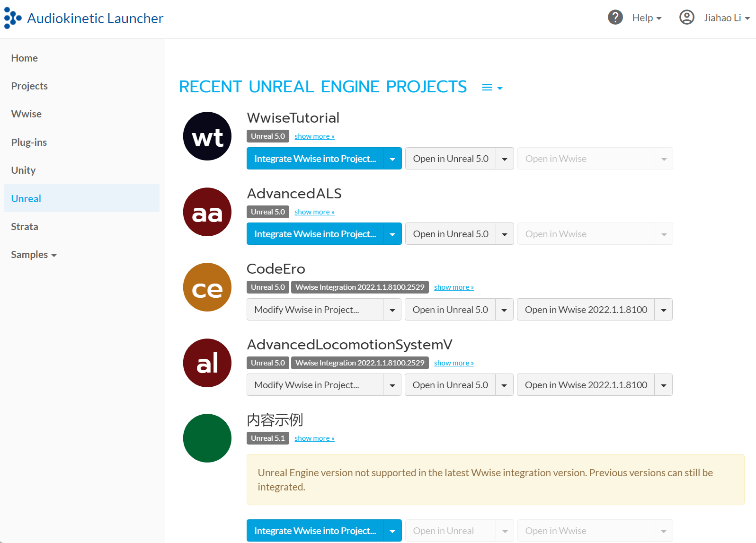The image size is (756, 543).
Task: Open AdvancedLocomotionSystemV in Wwise 2022.1.1.8100
Action: [x=586, y=385]
